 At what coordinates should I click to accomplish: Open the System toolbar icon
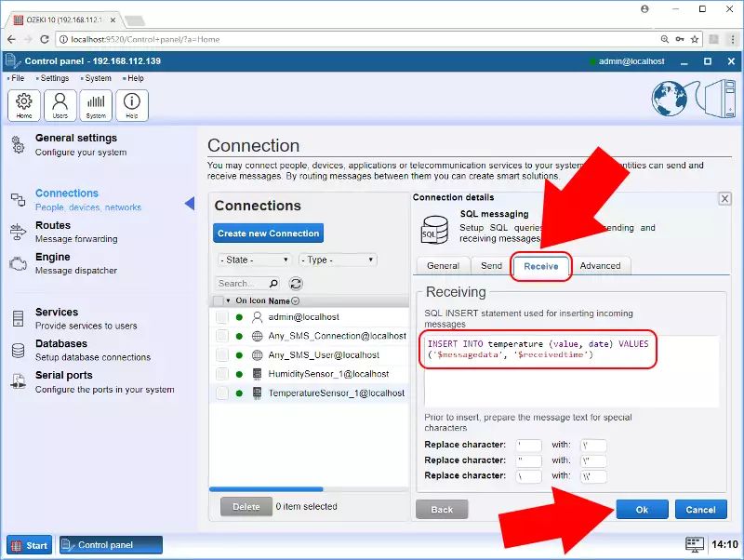(x=96, y=105)
